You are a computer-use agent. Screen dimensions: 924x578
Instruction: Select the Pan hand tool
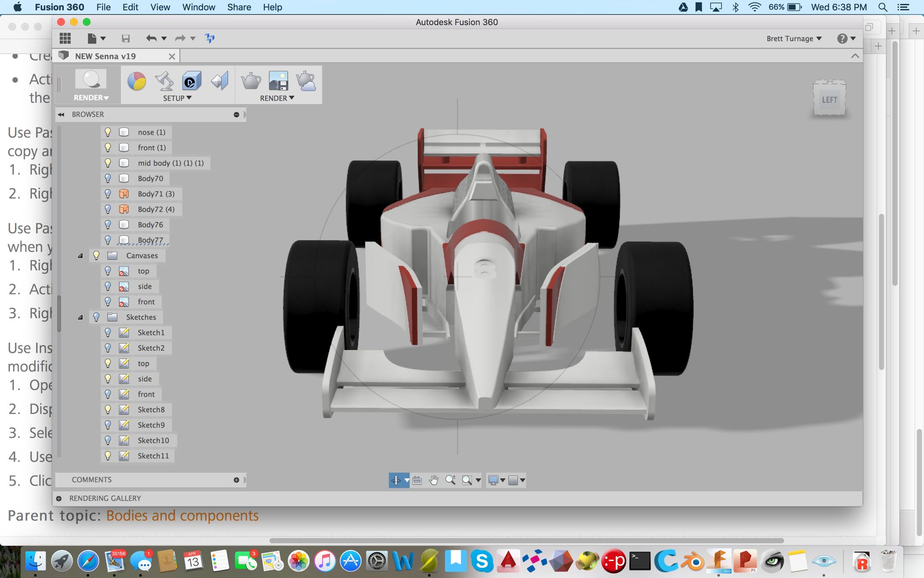434,480
